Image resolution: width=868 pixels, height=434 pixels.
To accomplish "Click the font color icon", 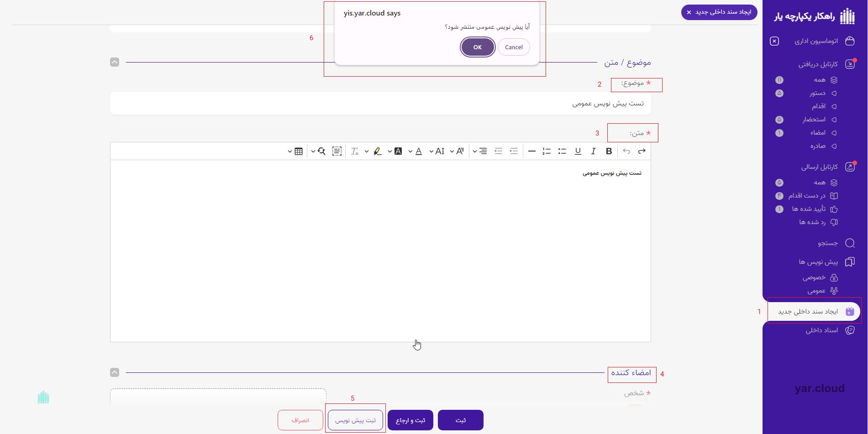I will coord(419,151).
